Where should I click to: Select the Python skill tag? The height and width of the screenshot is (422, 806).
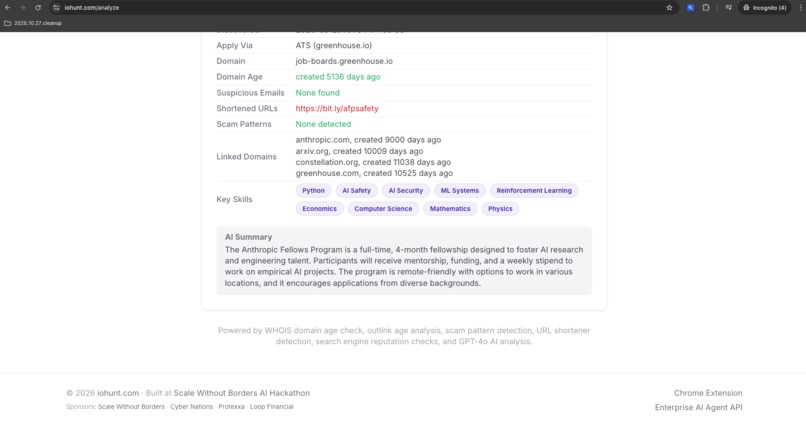pyautogui.click(x=314, y=191)
